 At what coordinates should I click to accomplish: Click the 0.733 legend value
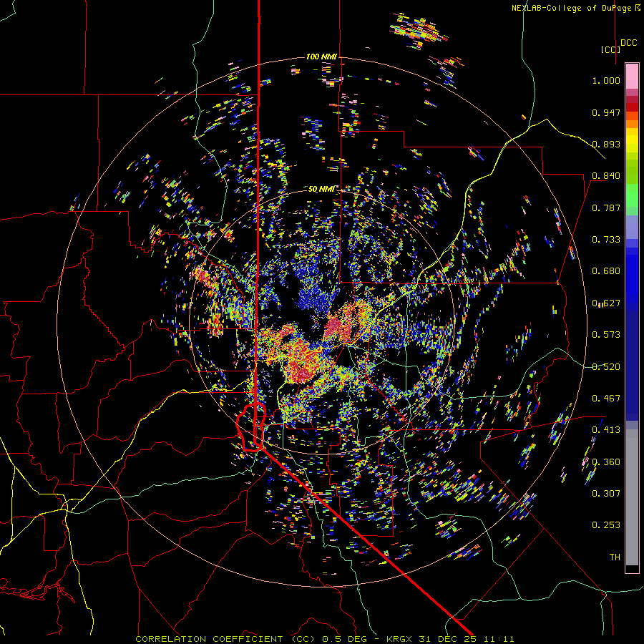click(606, 240)
